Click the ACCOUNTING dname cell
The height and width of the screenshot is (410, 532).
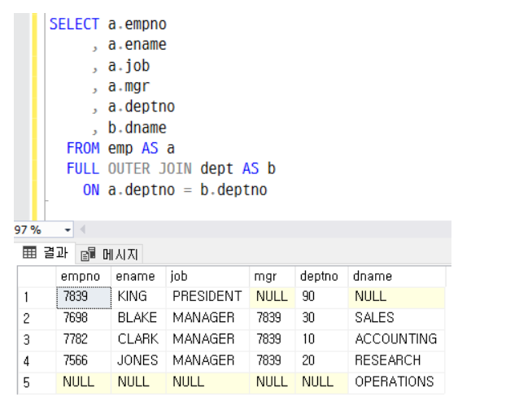[x=397, y=340]
